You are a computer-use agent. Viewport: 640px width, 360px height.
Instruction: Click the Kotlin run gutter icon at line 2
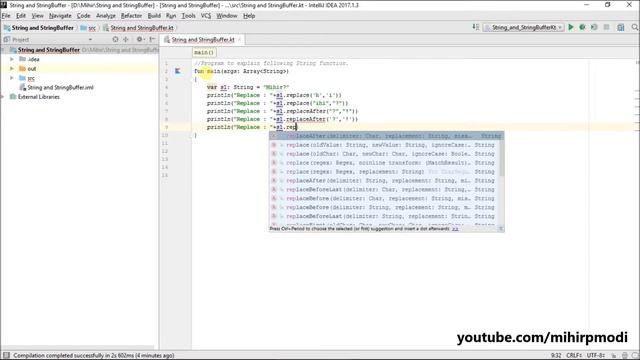pyautogui.click(x=178, y=71)
